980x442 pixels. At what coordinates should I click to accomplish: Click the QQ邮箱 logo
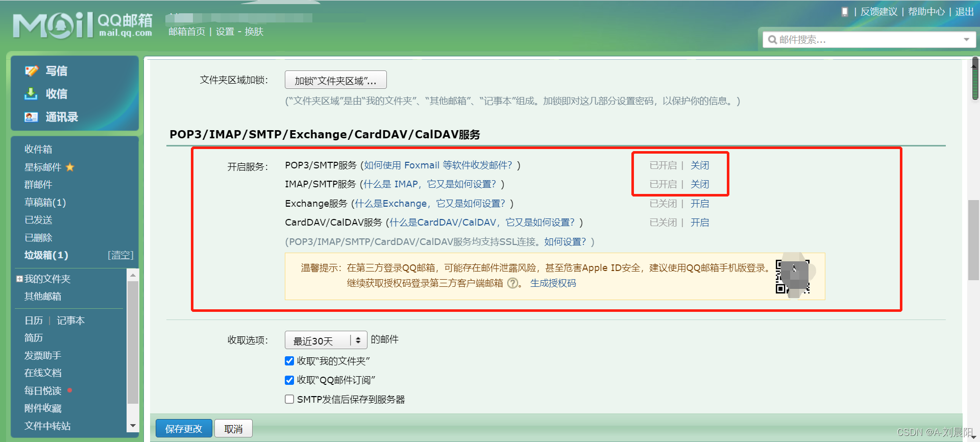(83, 26)
